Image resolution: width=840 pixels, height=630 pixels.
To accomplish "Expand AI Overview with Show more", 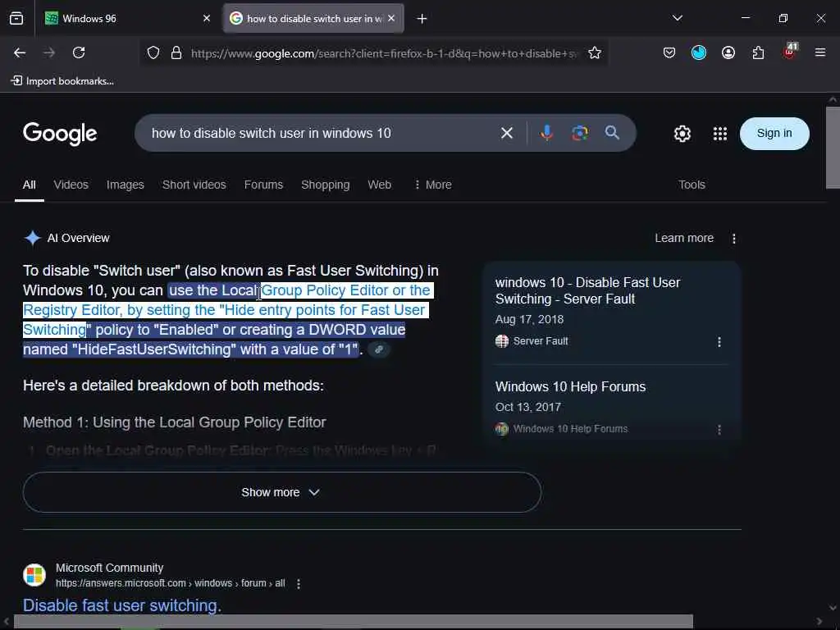I will (282, 492).
